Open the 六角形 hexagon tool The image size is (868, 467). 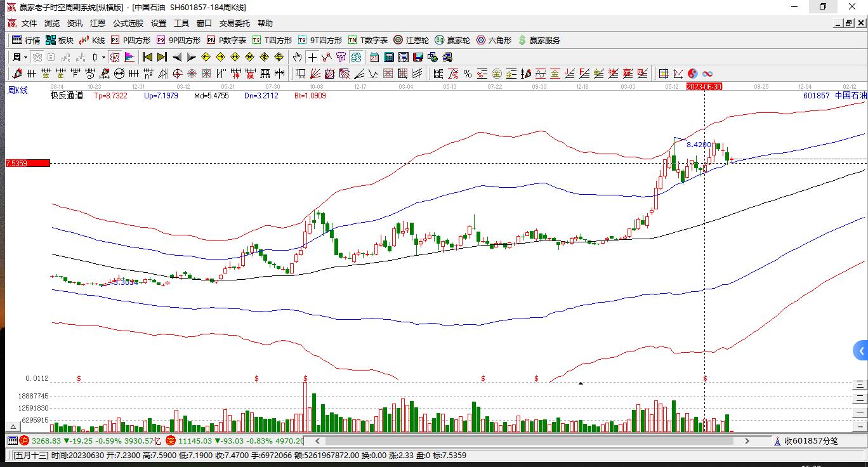click(494, 40)
